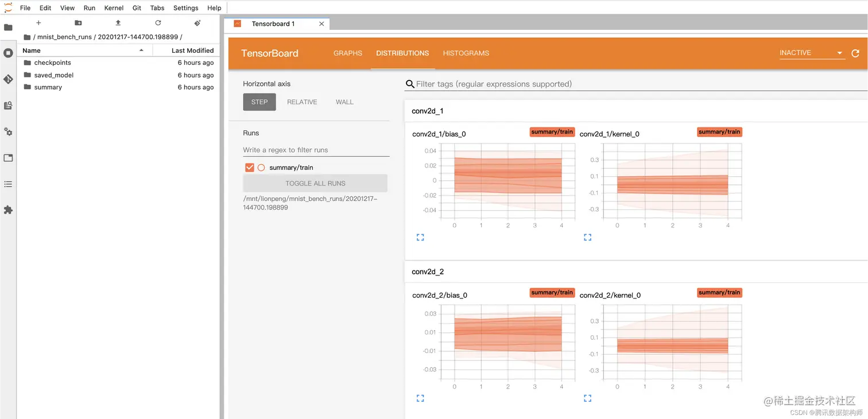The height and width of the screenshot is (419, 868).
Task: Expand conv2d_2/bias_0 chart to full size
Action: 420,398
